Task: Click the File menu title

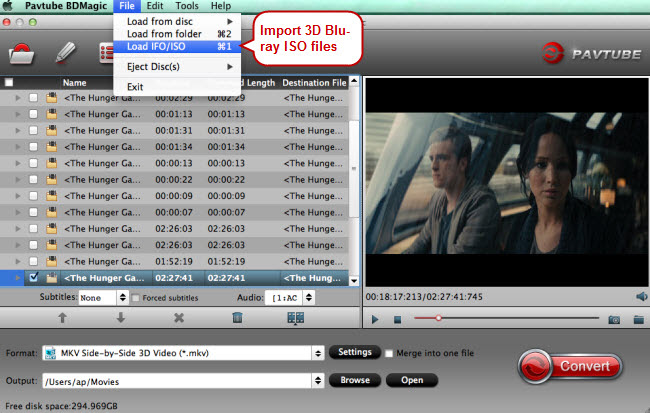Action: tap(127, 6)
